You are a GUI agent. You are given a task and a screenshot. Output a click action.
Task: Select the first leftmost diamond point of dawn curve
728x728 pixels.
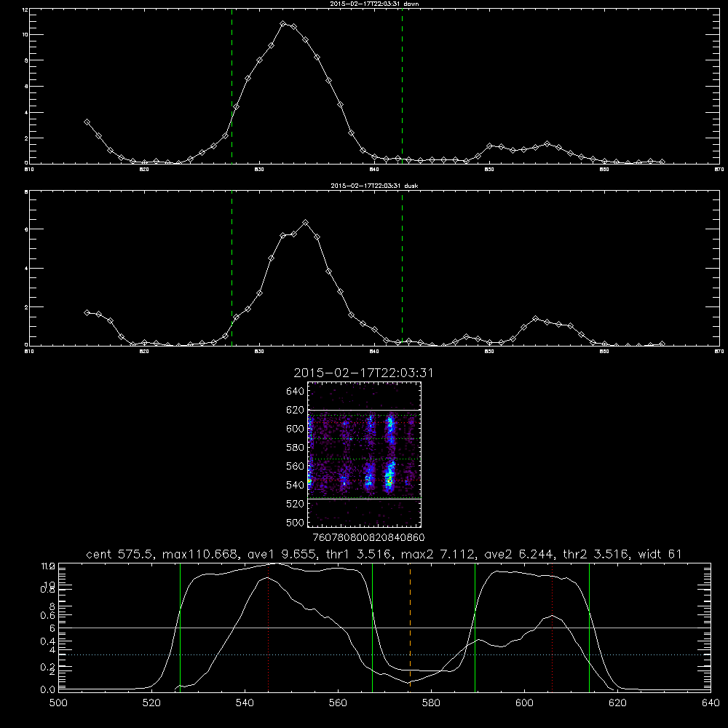coord(87,122)
